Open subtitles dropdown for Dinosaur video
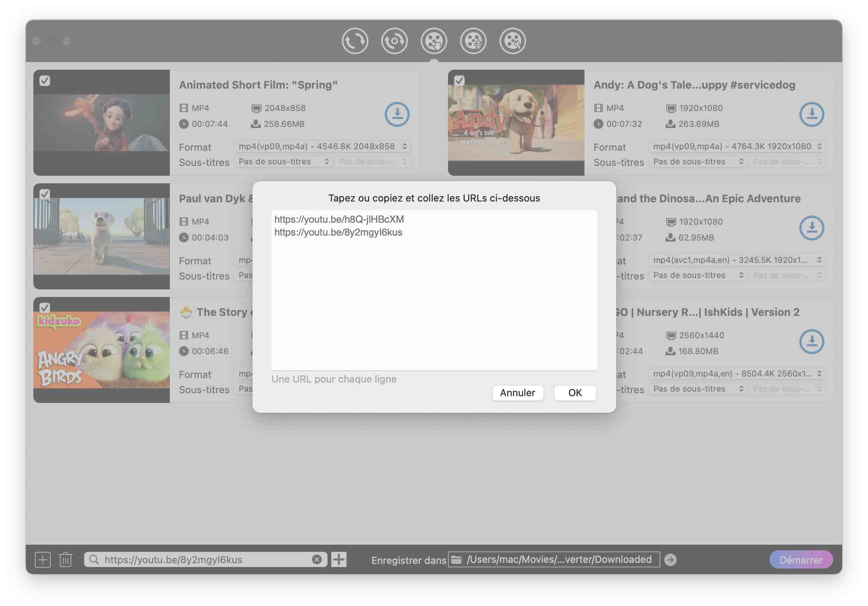 (698, 275)
